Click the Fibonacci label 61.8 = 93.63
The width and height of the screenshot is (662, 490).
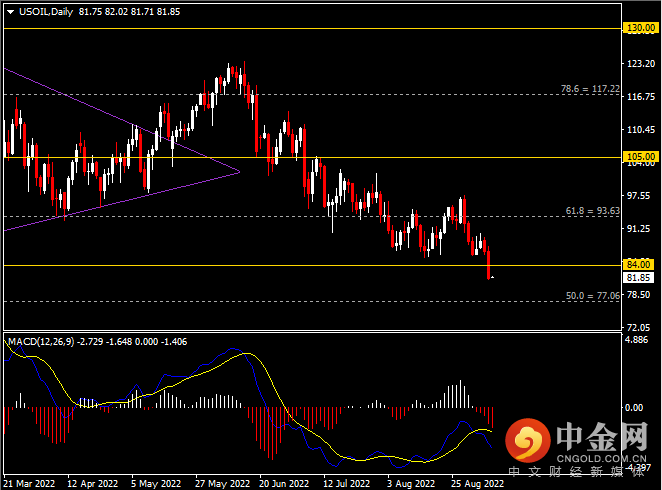[592, 211]
